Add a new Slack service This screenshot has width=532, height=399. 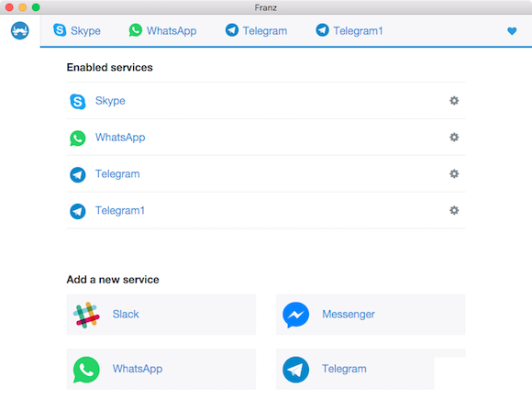coord(161,315)
